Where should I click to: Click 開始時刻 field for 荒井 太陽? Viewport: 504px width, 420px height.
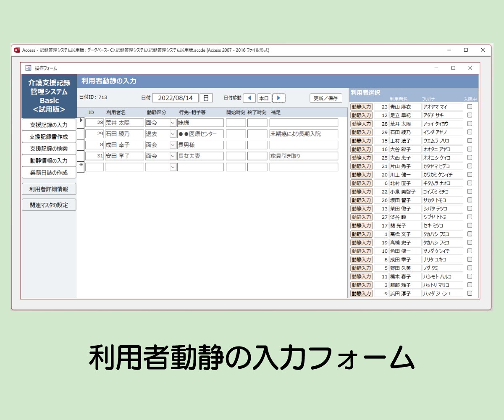tap(236, 123)
